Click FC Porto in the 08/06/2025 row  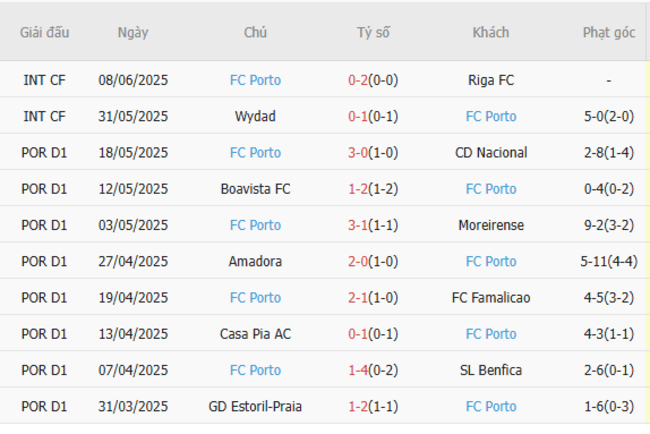255,80
